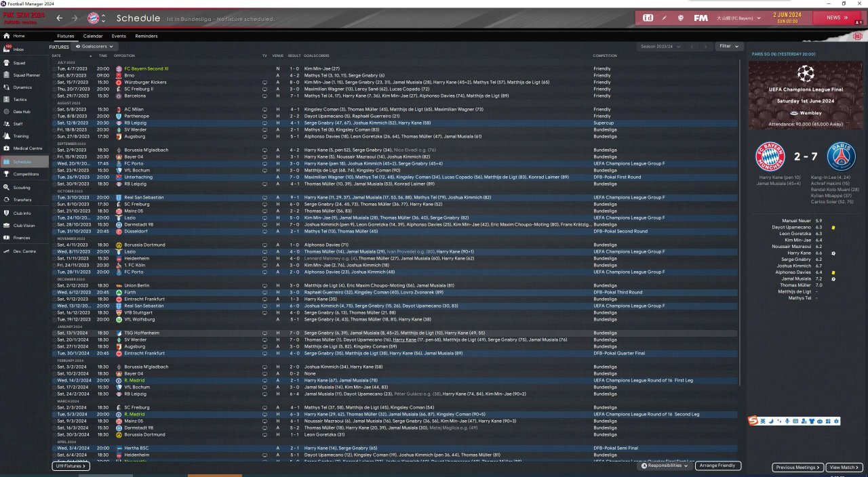Viewport: 868px width, 477px height.
Task: Open Training in the sidebar
Action: coord(24,136)
